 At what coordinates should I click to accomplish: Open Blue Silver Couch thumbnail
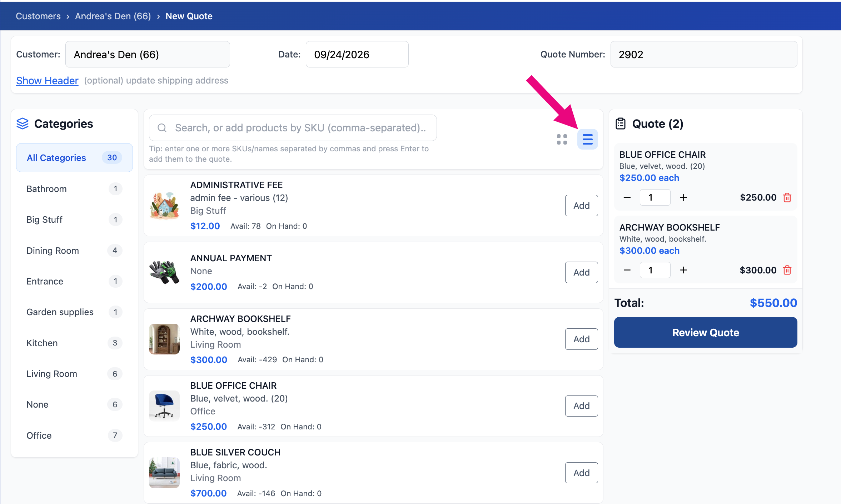[164, 473]
